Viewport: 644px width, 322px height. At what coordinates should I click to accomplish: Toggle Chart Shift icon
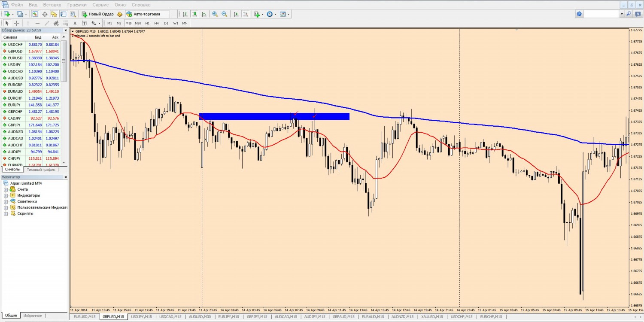(245, 14)
